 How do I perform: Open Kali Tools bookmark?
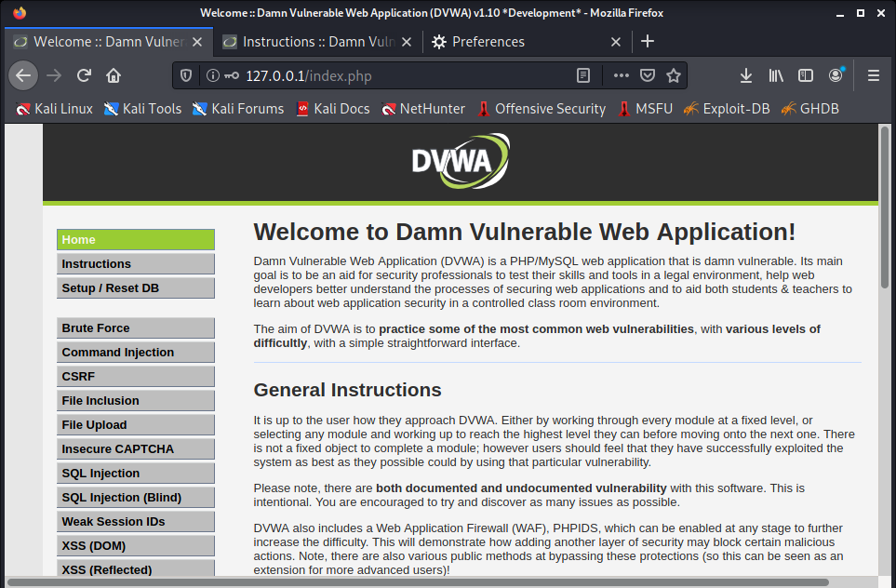pyautogui.click(x=142, y=109)
